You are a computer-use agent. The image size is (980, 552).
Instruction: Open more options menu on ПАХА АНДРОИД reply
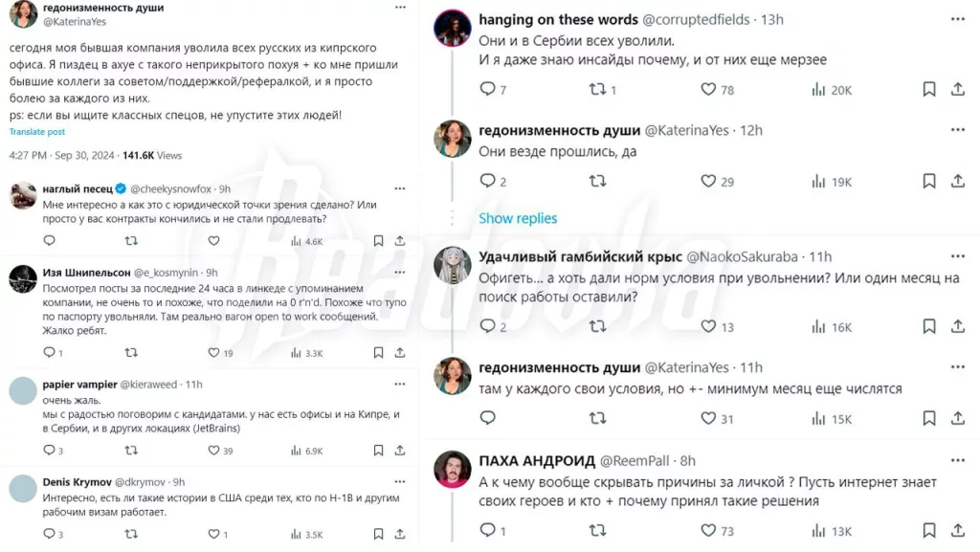pyautogui.click(x=957, y=460)
